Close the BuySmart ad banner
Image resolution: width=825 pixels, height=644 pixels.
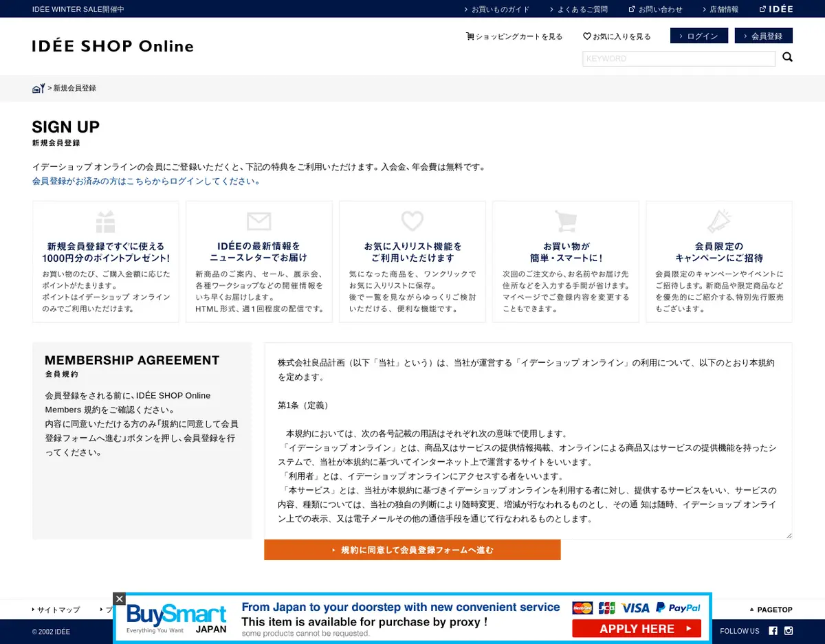pos(120,599)
